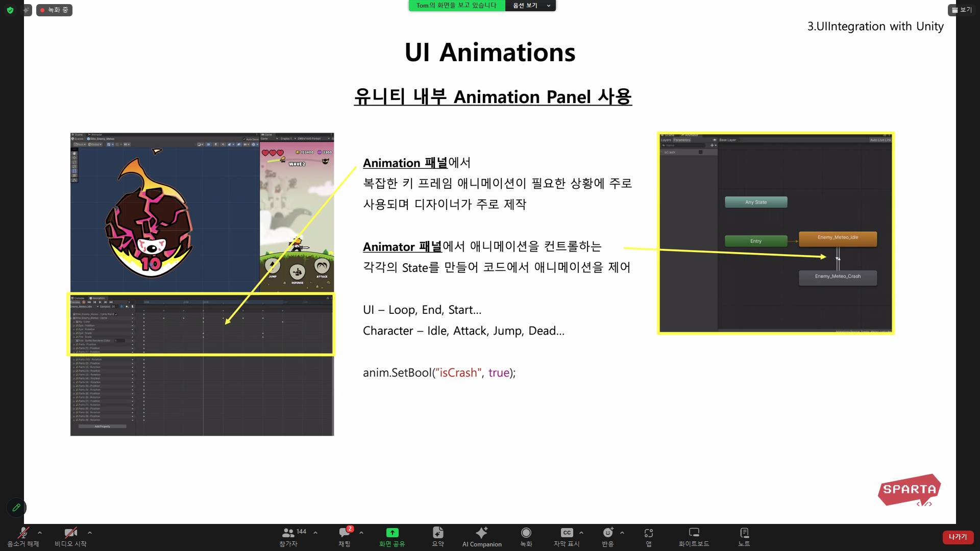Open the view layout button top right
The image size is (980, 551).
(x=962, y=10)
